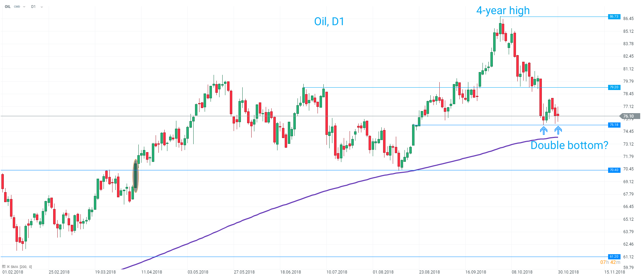Click the 61.20 horizontal level tag

point(614,257)
